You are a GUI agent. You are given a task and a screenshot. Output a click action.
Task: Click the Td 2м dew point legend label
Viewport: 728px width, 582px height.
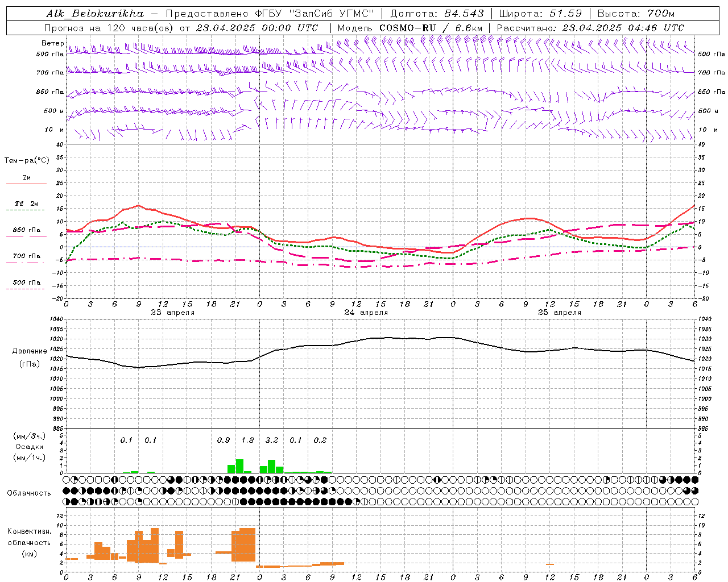pos(27,203)
